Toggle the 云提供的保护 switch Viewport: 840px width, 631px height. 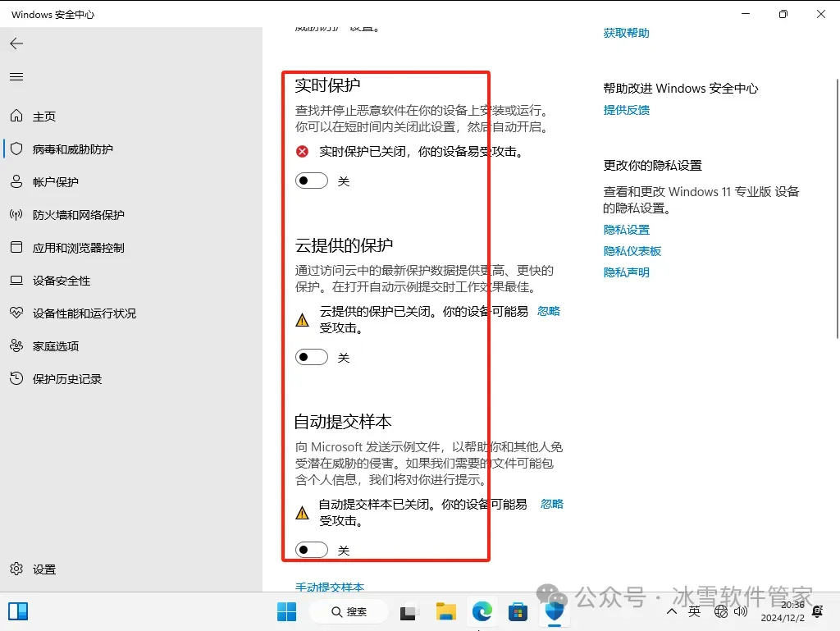coord(312,357)
